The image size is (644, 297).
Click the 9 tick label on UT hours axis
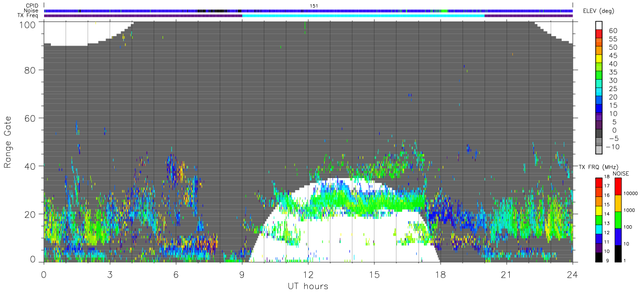(242, 274)
